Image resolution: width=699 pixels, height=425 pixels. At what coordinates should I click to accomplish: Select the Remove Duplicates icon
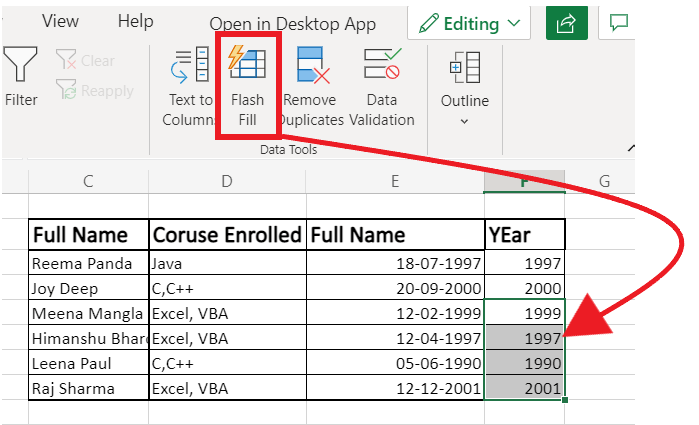(314, 66)
